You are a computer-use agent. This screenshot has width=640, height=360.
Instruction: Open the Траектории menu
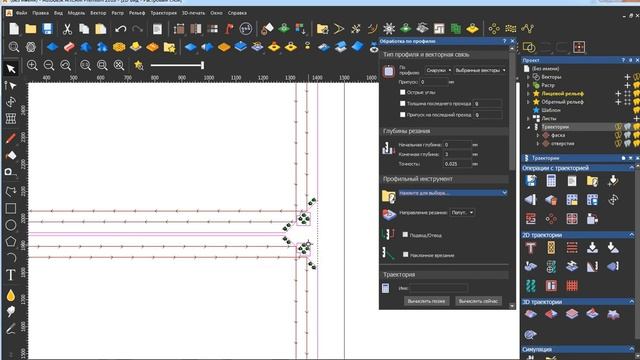[x=163, y=13]
